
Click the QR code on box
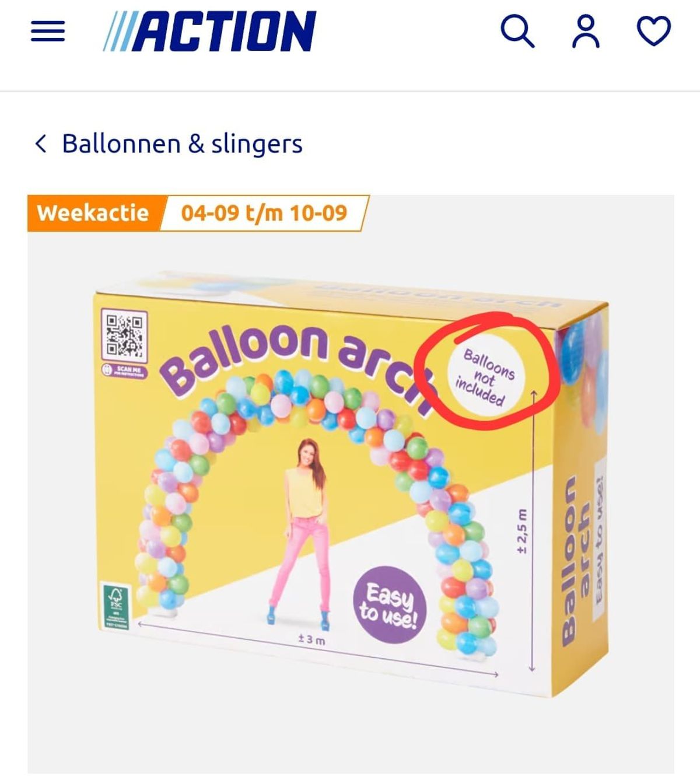point(124,335)
